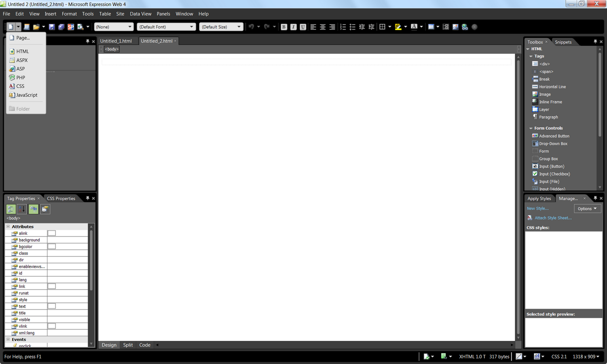Switch to Code view at bottom of editor
This screenshot has width=607, height=364.
(145, 345)
